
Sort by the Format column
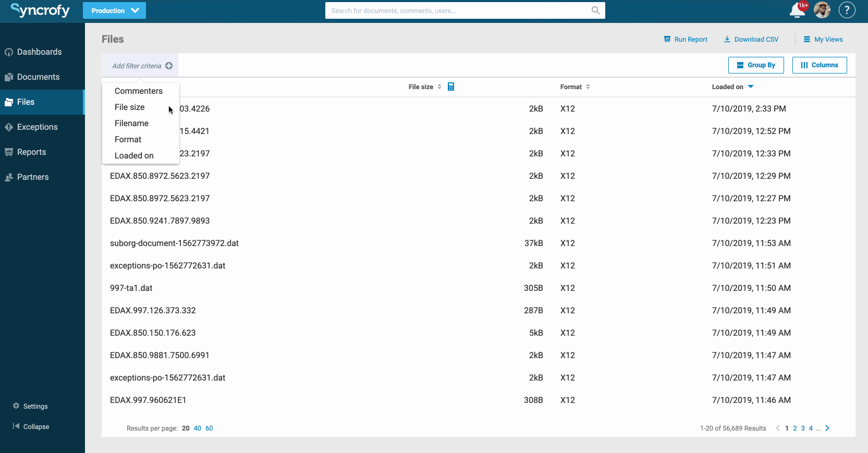[575, 87]
